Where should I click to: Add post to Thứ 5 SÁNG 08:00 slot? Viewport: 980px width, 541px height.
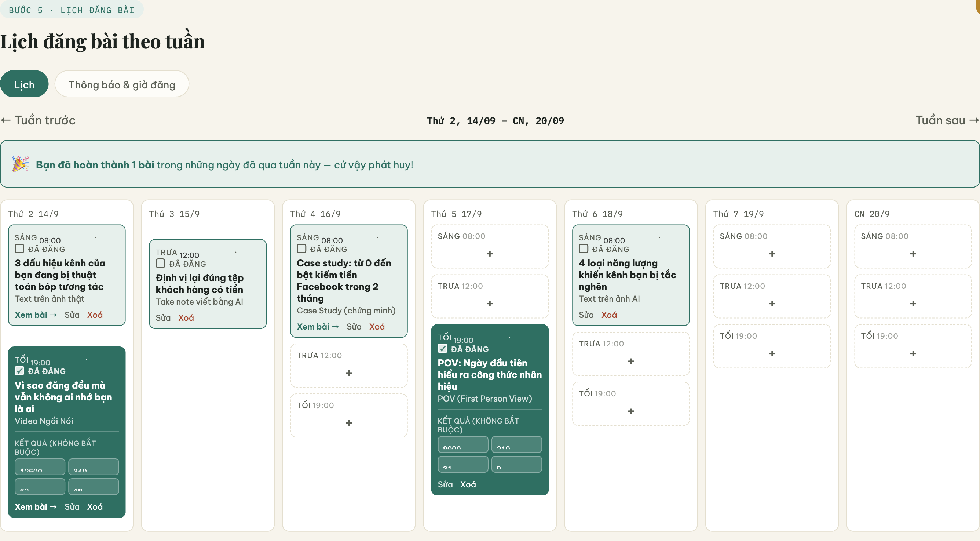490,254
